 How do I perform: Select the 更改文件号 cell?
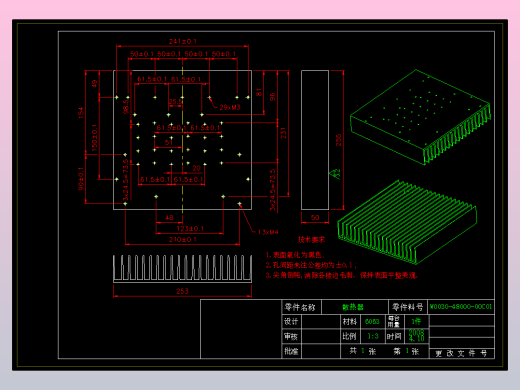[461, 353]
